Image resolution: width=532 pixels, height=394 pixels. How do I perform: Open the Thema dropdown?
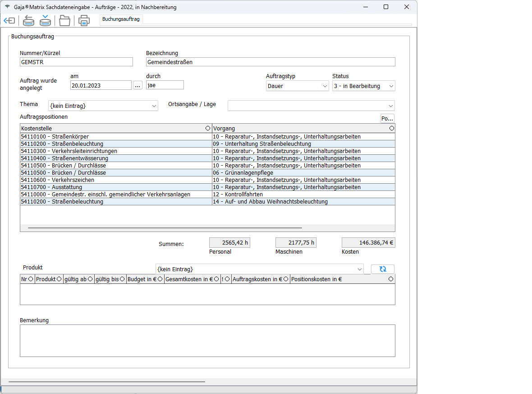[x=103, y=106]
